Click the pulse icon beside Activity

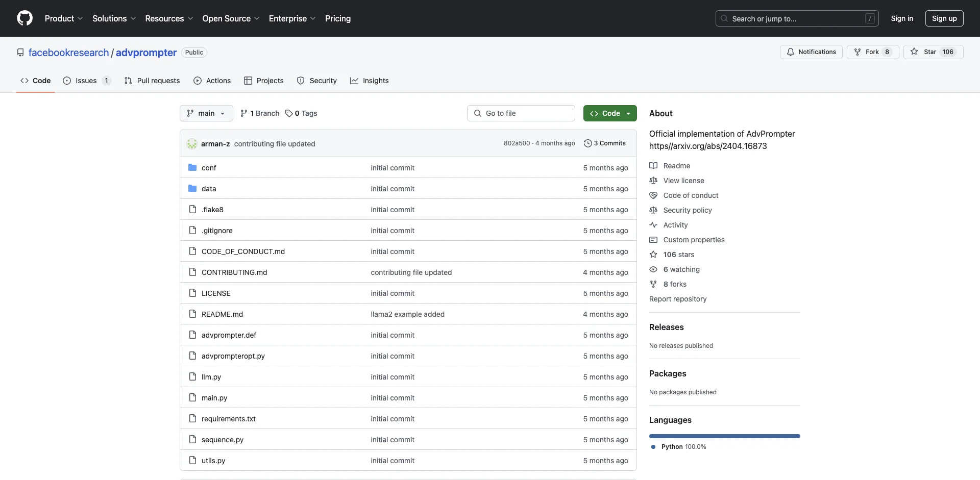coord(653,225)
